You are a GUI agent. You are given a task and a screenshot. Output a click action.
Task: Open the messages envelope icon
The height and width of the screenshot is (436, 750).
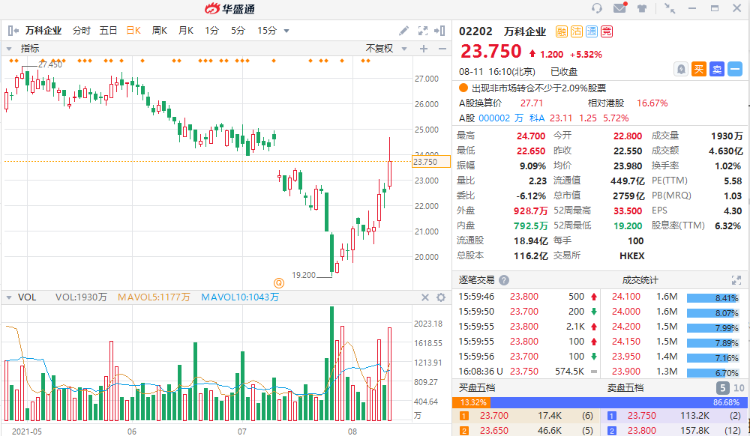pos(620,8)
